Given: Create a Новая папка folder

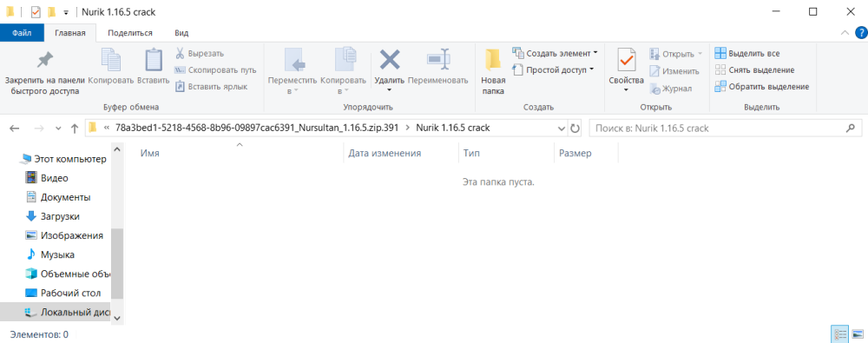Looking at the screenshot, I should [x=493, y=72].
